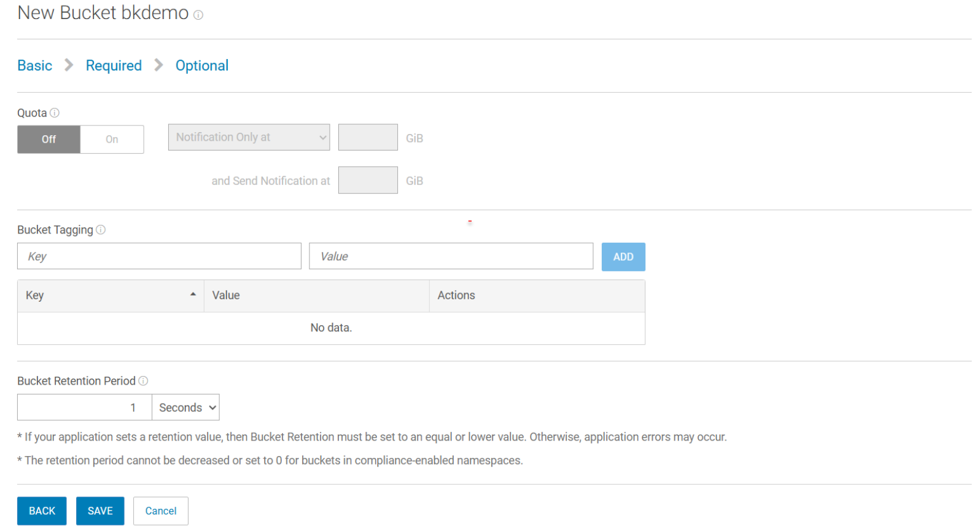Go to the Required step
This screenshot has height=531, width=980.
click(114, 65)
